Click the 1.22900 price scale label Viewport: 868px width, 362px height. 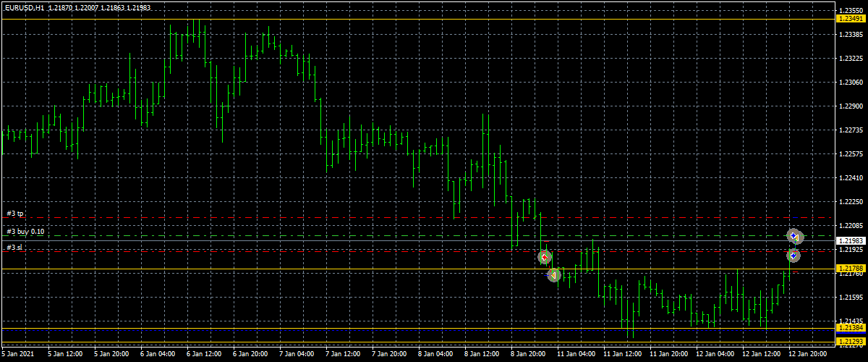(x=849, y=106)
